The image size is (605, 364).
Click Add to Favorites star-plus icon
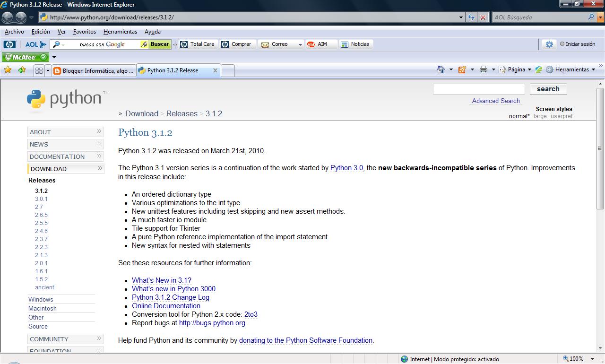coord(22,70)
